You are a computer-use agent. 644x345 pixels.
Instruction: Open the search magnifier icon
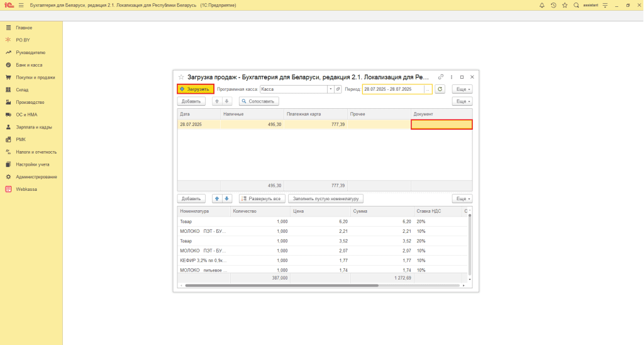[576, 5]
